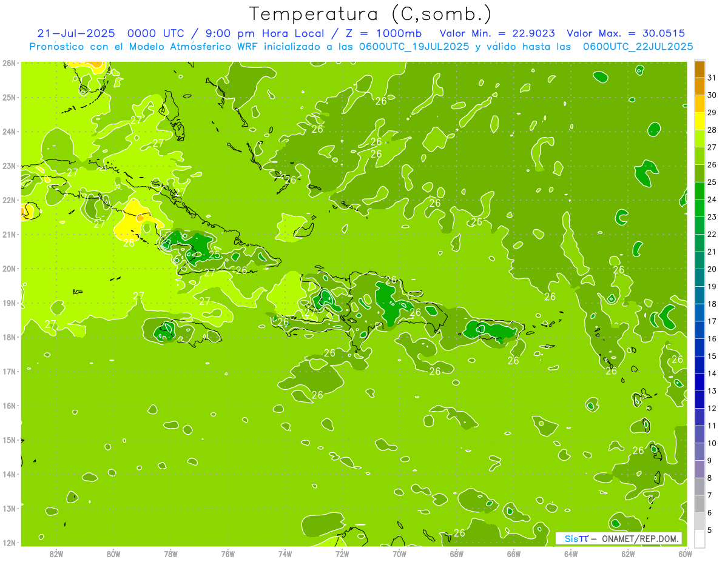Screen dimensions: 728x562
Task: Click the '17N' latitude axis label
Action: pyautogui.click(x=9, y=371)
